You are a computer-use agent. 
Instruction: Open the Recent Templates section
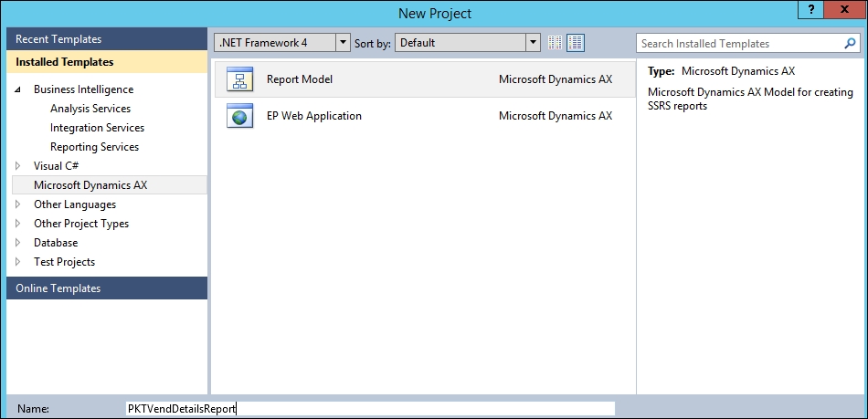point(107,39)
